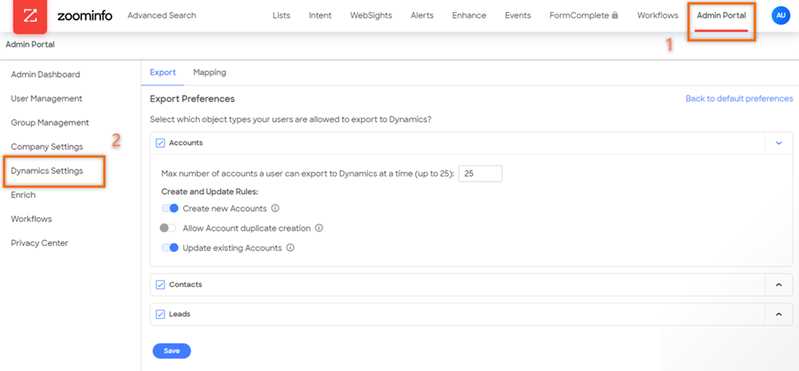Toggle the Update existing Accounts switch

click(x=170, y=248)
